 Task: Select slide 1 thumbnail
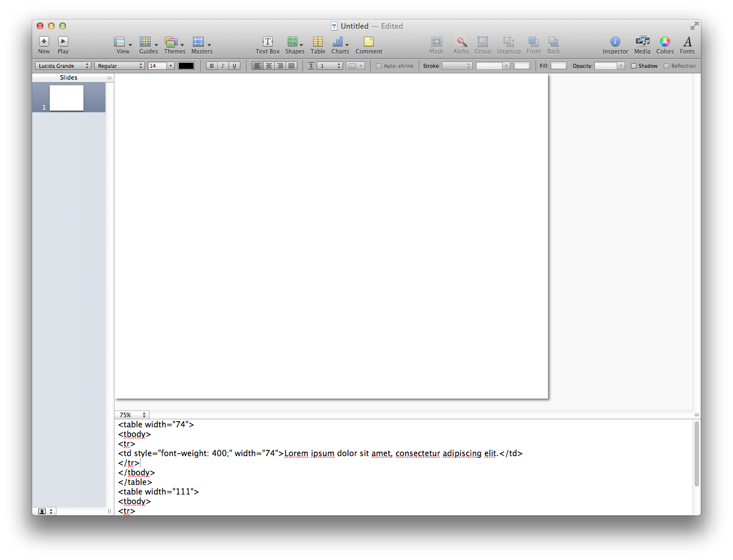click(67, 98)
